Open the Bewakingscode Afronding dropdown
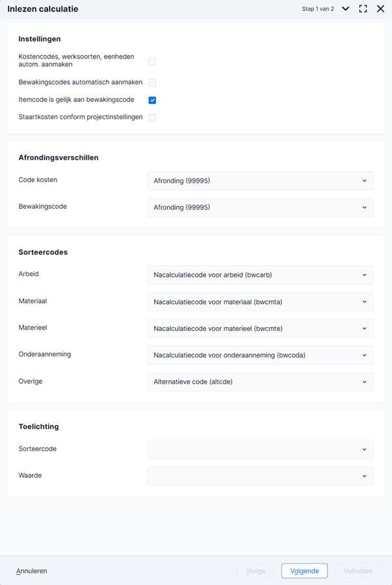The image size is (392, 585). [260, 207]
